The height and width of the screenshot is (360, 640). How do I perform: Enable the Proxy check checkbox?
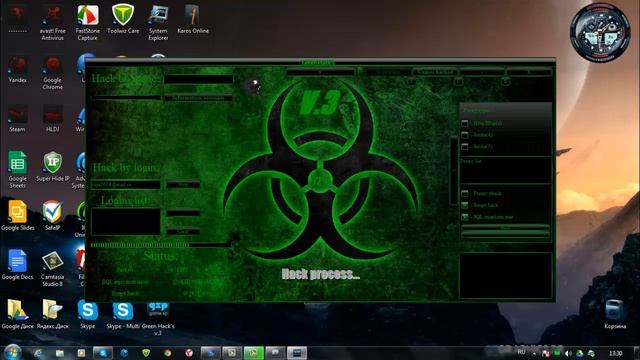click(x=464, y=193)
